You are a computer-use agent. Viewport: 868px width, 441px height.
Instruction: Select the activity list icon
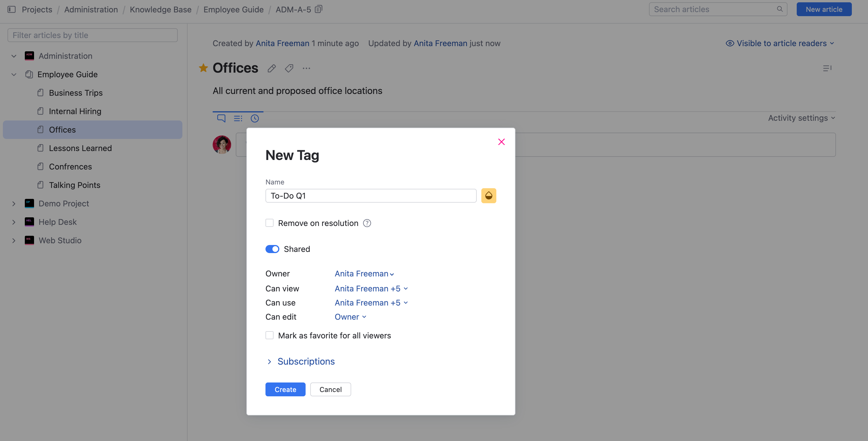(238, 118)
